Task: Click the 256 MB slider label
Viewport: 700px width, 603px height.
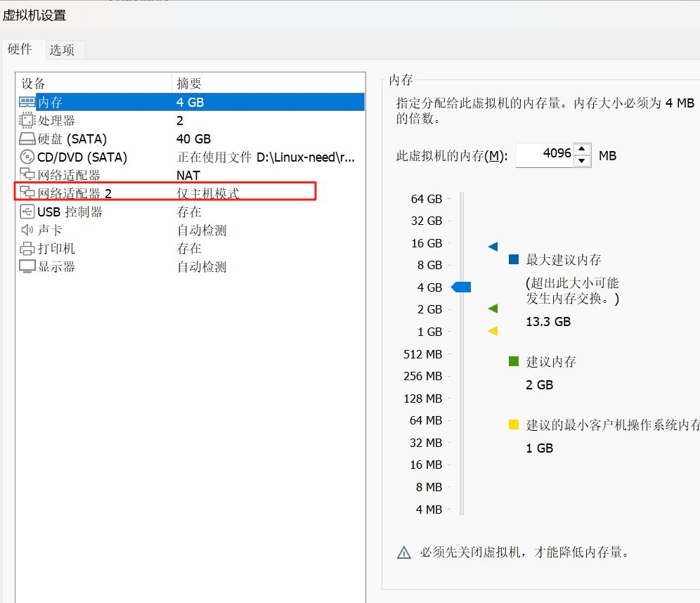Action: 422,376
